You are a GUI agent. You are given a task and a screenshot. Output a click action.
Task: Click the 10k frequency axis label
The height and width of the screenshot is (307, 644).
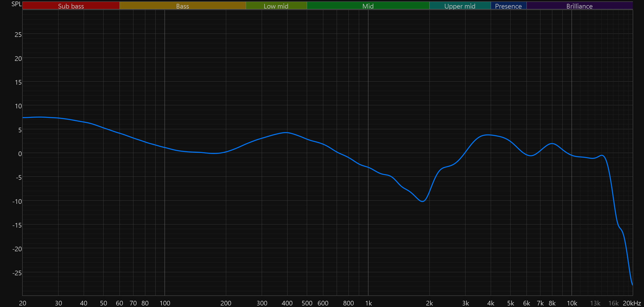[572, 303]
